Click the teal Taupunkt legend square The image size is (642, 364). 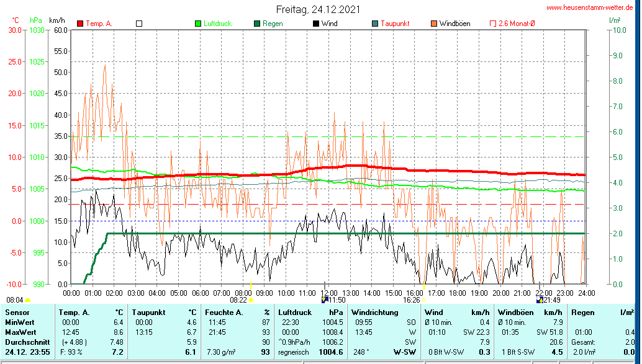(375, 24)
